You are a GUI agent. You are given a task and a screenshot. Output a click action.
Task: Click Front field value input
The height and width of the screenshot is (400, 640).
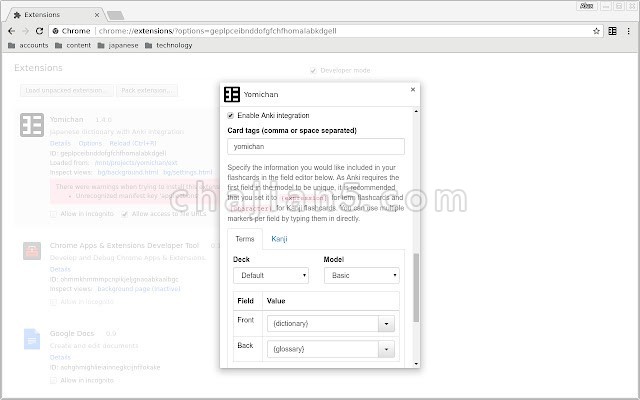tap(323, 324)
